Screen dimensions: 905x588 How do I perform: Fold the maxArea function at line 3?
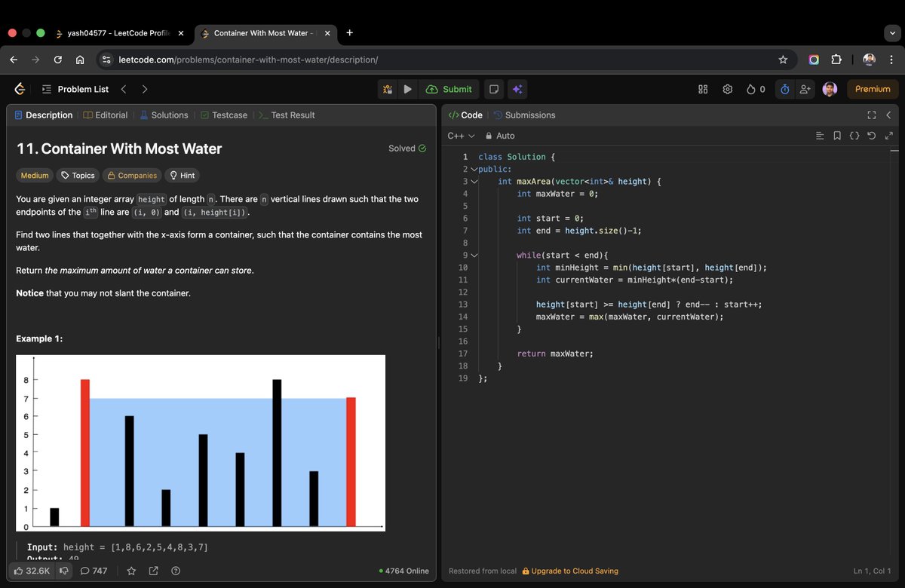pyautogui.click(x=474, y=182)
